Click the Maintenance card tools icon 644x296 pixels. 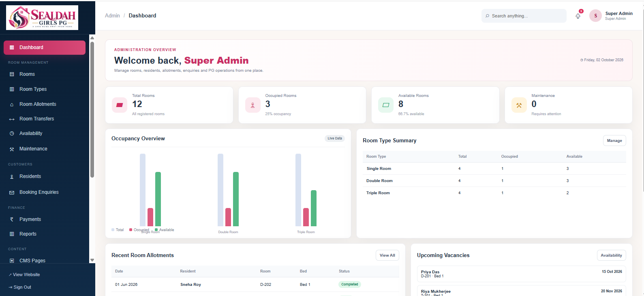point(519,105)
